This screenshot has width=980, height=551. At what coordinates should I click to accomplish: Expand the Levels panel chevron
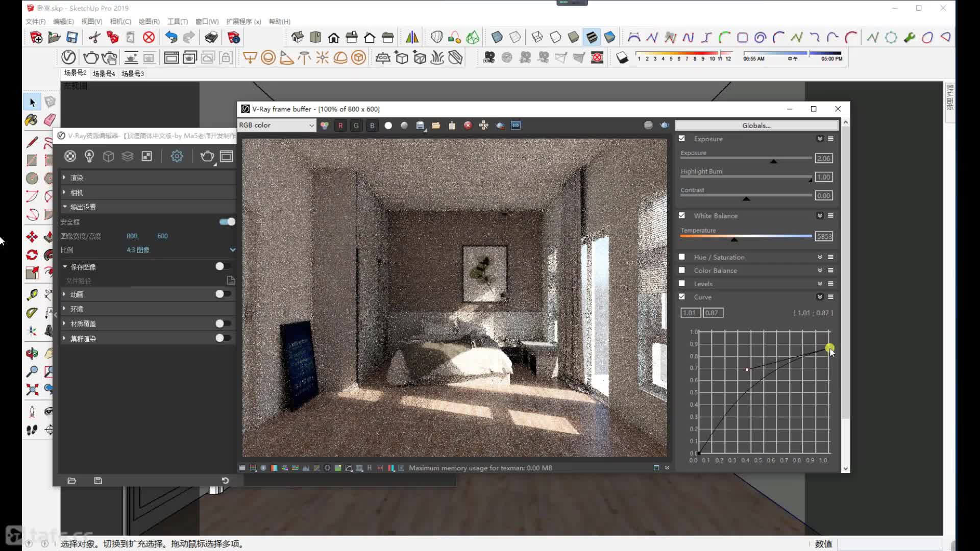[x=820, y=284]
